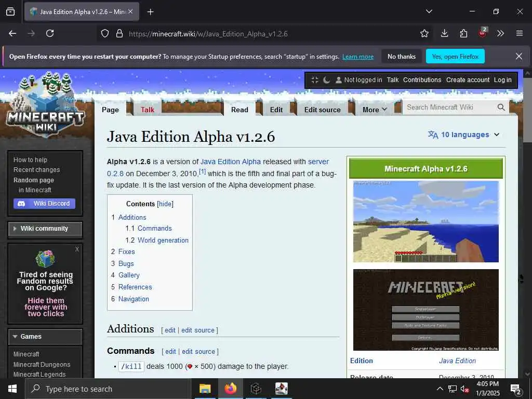Expand the 10 languages dropdown
532x399 pixels.
[x=463, y=135]
